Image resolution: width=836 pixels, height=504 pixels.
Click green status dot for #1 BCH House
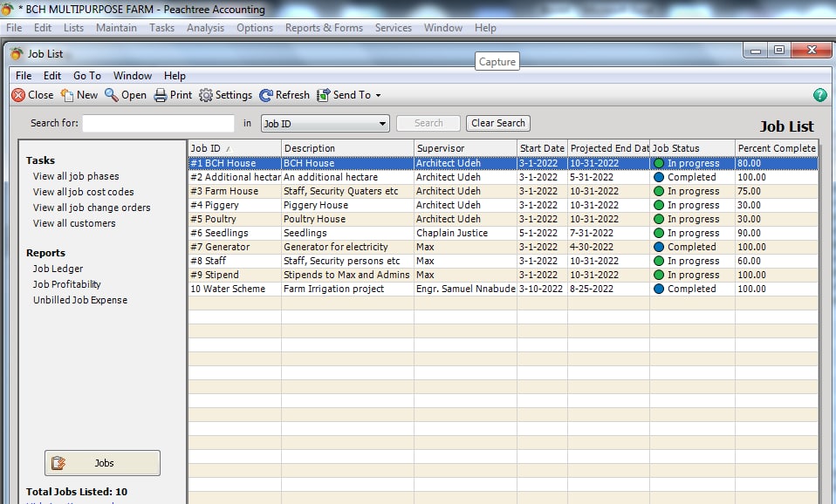click(659, 164)
